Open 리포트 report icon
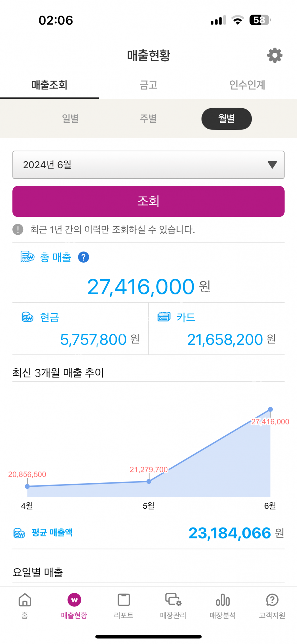The width and height of the screenshot is (297, 644). pyautogui.click(x=124, y=600)
